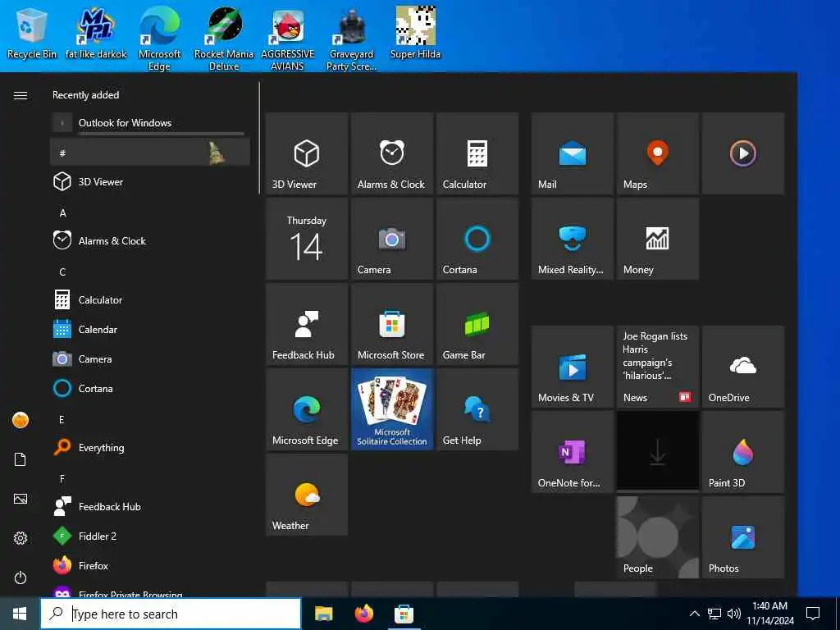This screenshot has height=630, width=840.
Task: Select the Super Hilda desktop shortcut
Action: (x=415, y=33)
